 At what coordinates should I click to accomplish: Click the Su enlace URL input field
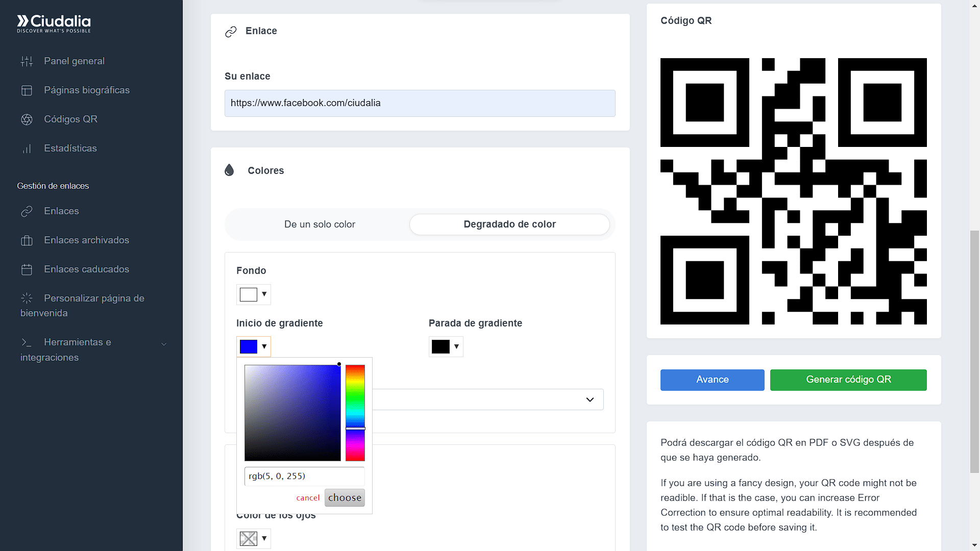click(420, 103)
